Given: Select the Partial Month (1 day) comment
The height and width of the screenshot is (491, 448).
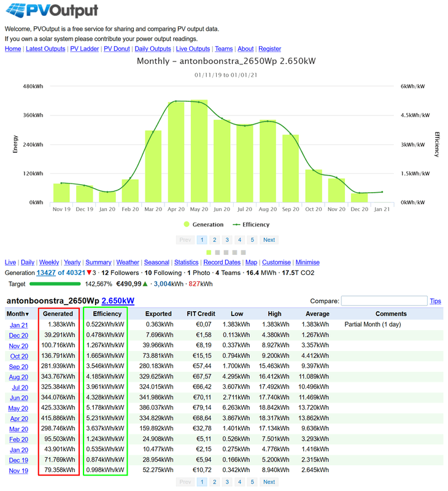Looking at the screenshot, I should pos(373,325).
